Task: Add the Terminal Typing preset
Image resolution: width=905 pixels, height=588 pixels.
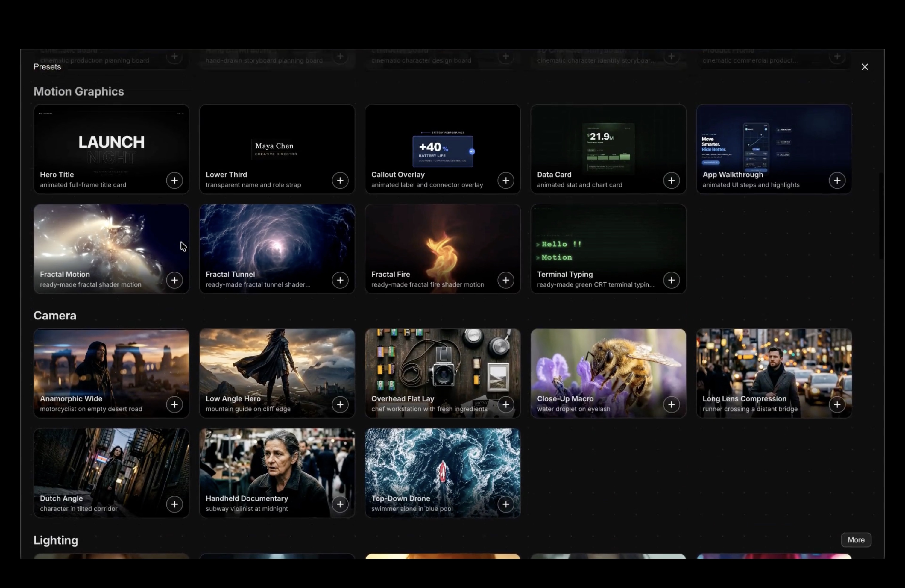Action: [672, 280]
